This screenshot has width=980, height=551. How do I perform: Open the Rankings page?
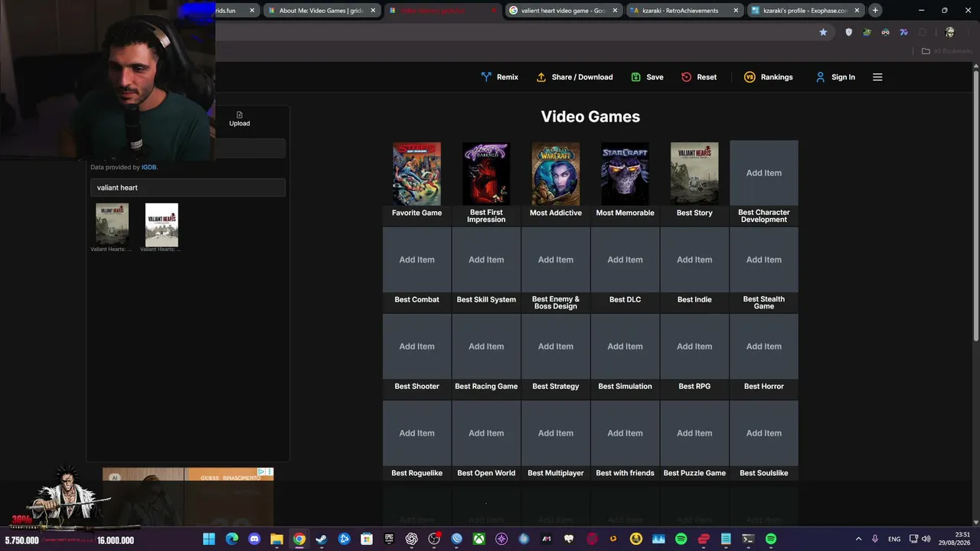[769, 77]
